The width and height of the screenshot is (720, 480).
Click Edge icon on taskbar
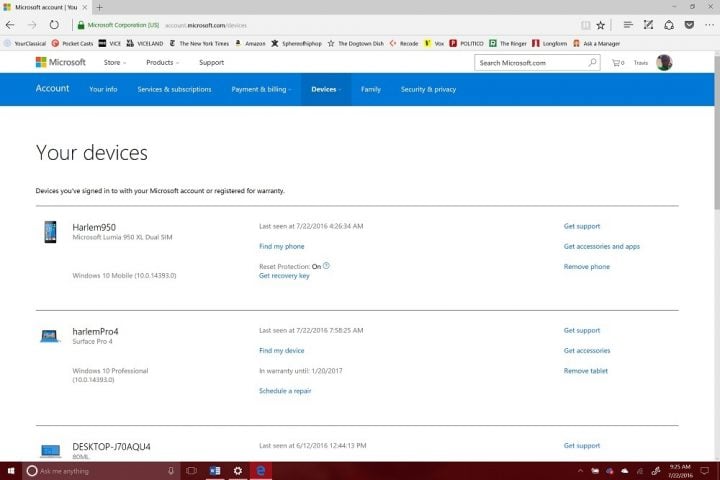261,471
